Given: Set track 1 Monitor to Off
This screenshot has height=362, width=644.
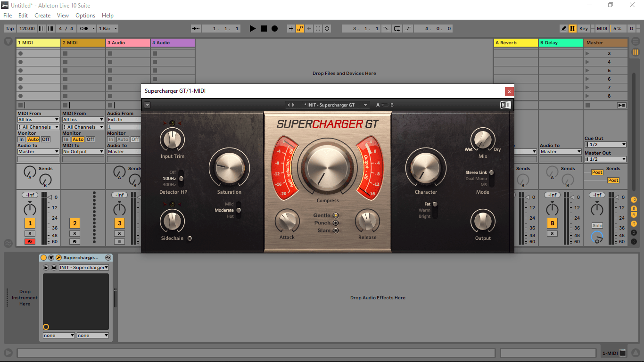Looking at the screenshot, I should coord(46,140).
